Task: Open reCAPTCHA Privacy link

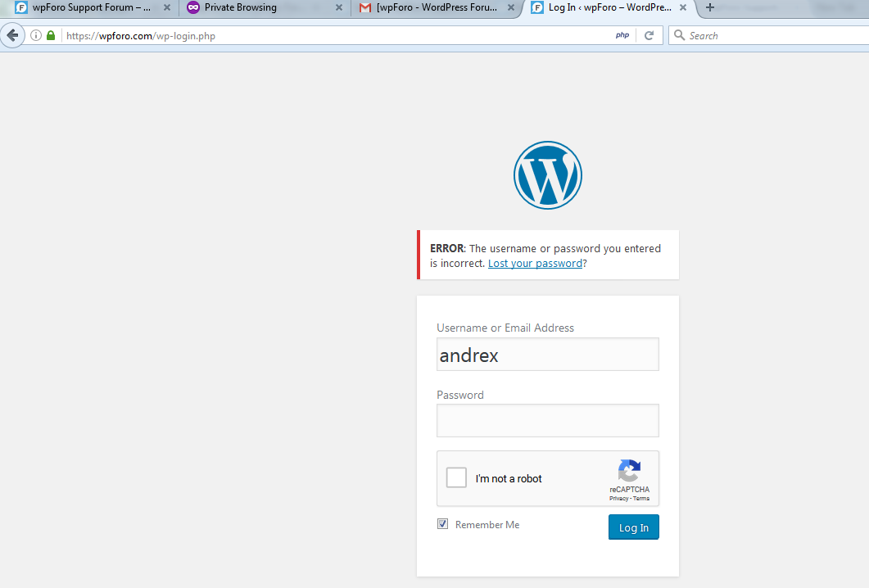Action: coord(618,499)
